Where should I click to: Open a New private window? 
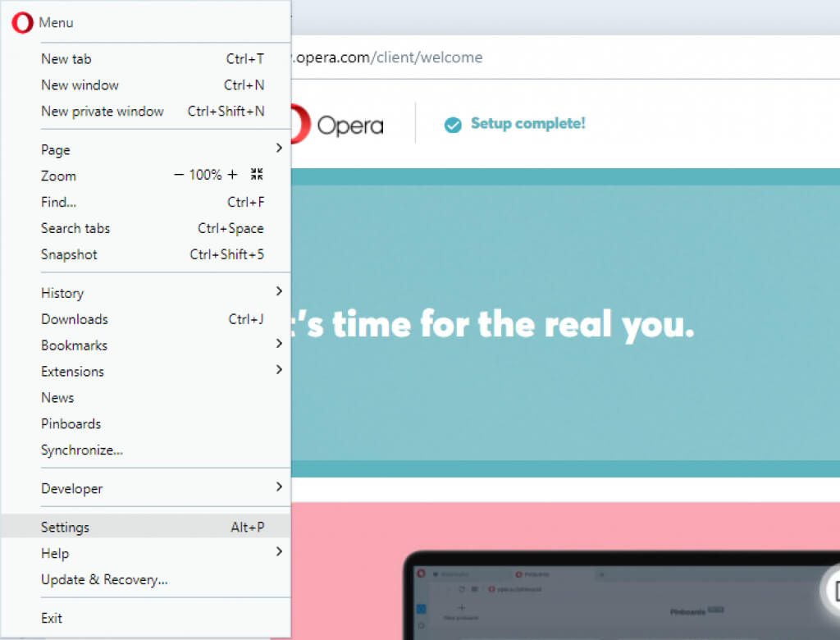(x=146, y=112)
